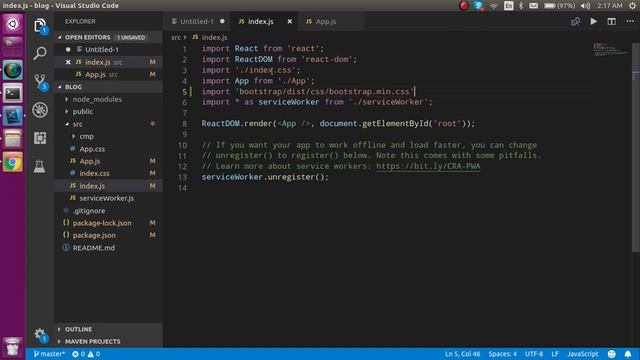Change encoding via UTF-8 status item

click(x=534, y=354)
